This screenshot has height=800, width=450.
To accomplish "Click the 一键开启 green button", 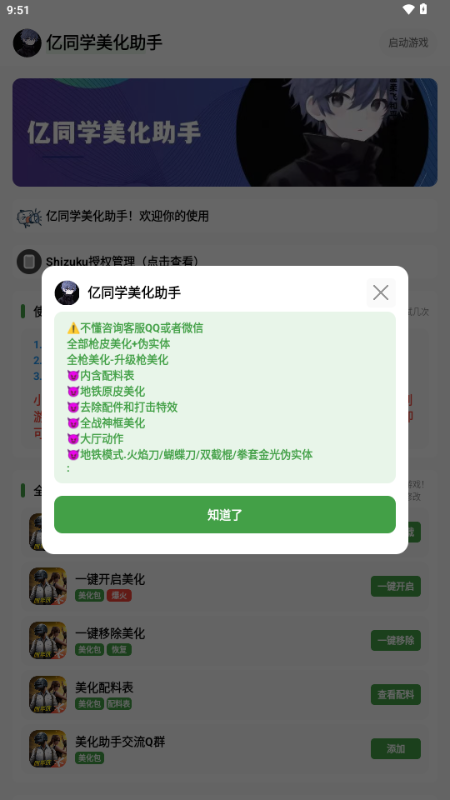I will (x=396, y=586).
